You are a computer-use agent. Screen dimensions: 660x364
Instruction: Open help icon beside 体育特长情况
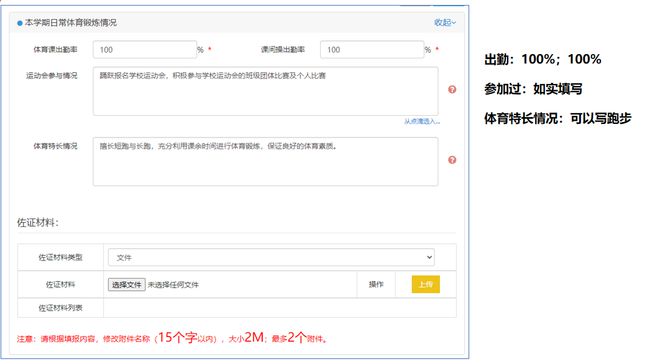point(452,160)
